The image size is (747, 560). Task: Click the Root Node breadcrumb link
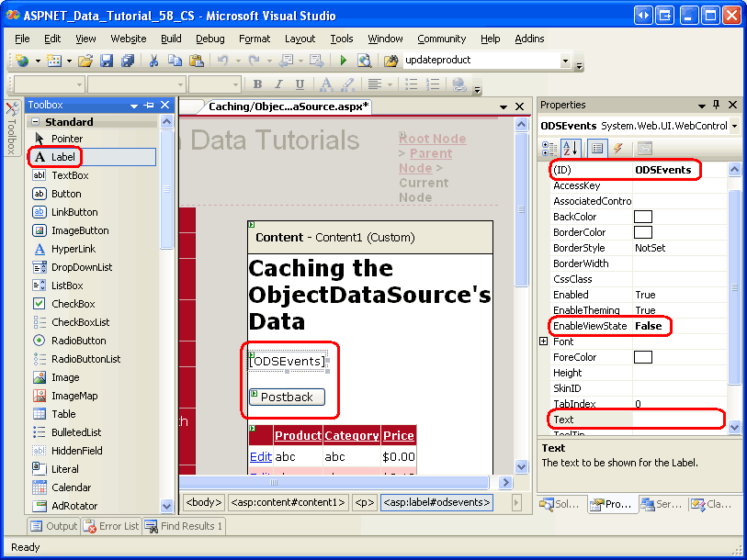pos(432,139)
